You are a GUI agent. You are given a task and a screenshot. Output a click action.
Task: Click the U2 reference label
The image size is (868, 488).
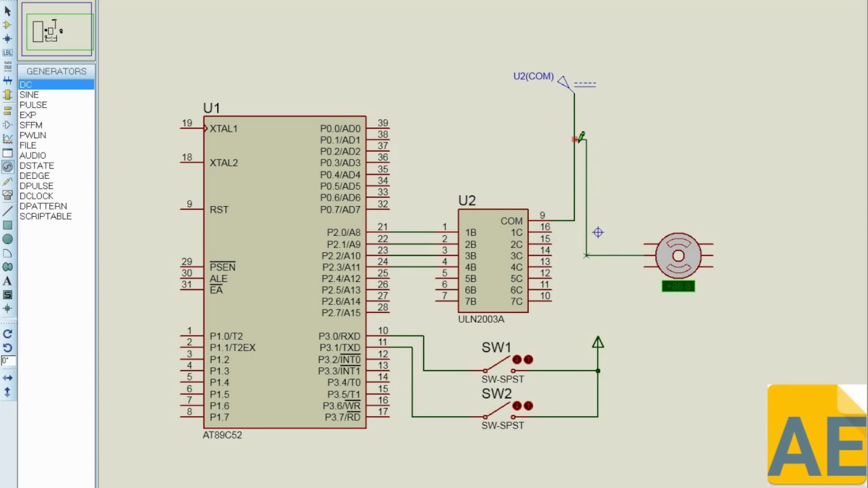(467, 201)
